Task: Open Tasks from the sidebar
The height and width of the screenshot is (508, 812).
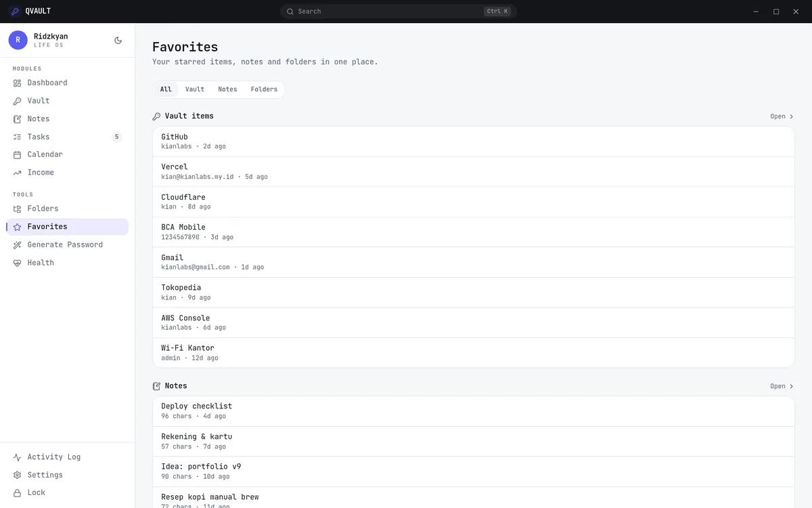Action: click(x=67, y=137)
